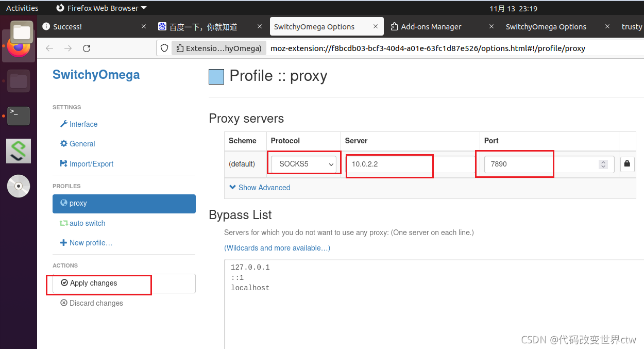The width and height of the screenshot is (644, 349).
Task: Close the Success! tab
Action: pyautogui.click(x=144, y=26)
